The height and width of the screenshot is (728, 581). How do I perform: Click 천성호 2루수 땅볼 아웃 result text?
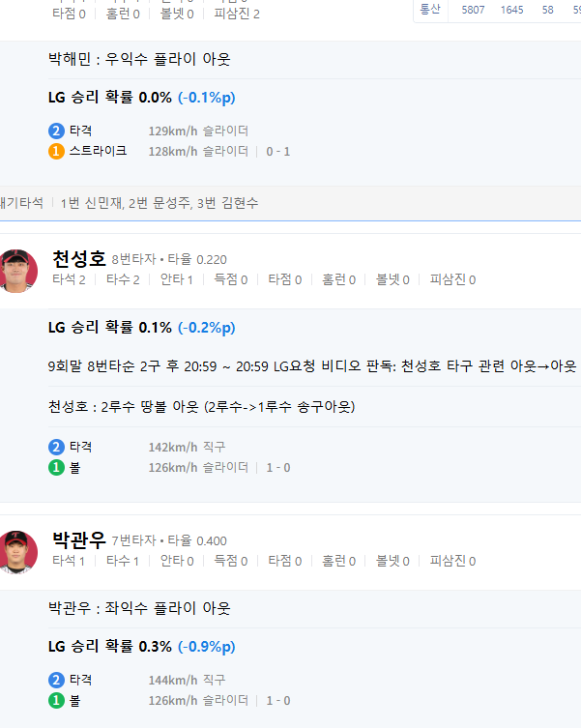(201, 406)
